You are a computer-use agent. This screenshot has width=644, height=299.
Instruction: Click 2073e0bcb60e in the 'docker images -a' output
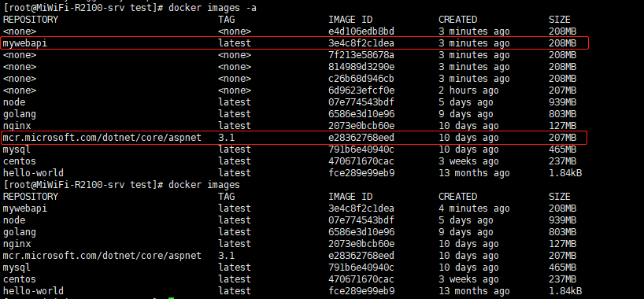[x=361, y=126]
